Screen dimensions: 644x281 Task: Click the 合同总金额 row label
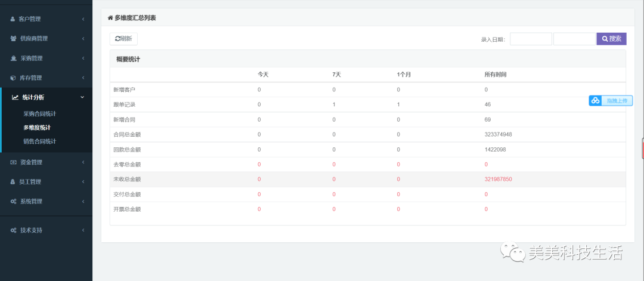click(127, 134)
